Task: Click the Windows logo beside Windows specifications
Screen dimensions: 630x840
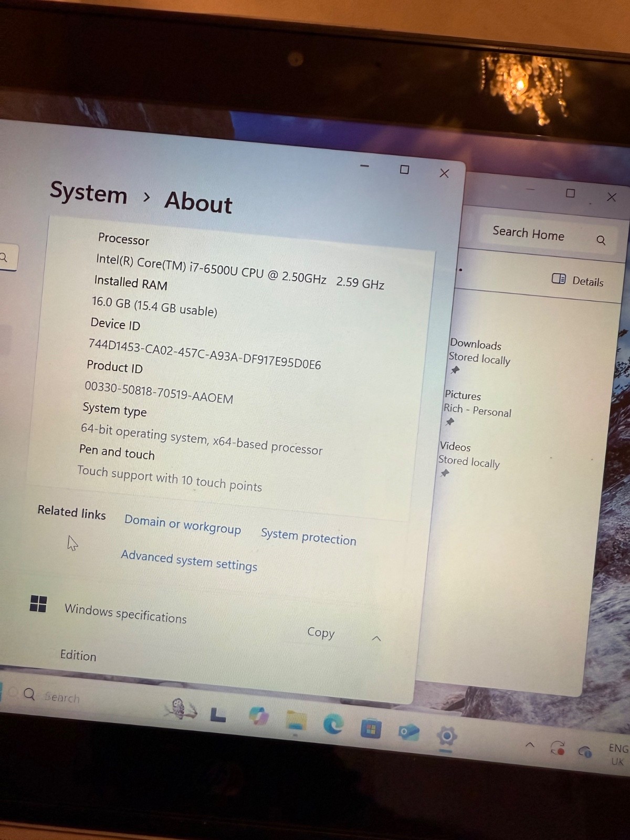Action: [38, 604]
